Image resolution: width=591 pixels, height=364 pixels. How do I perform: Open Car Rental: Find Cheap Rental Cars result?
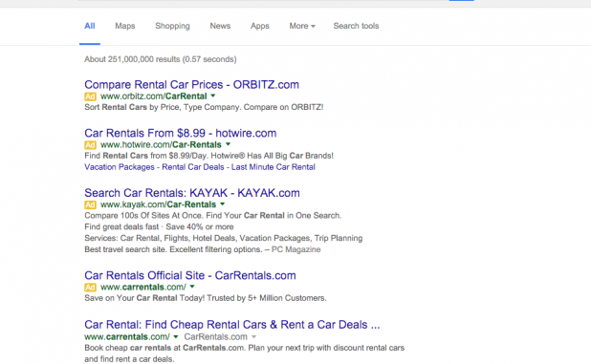(x=232, y=325)
